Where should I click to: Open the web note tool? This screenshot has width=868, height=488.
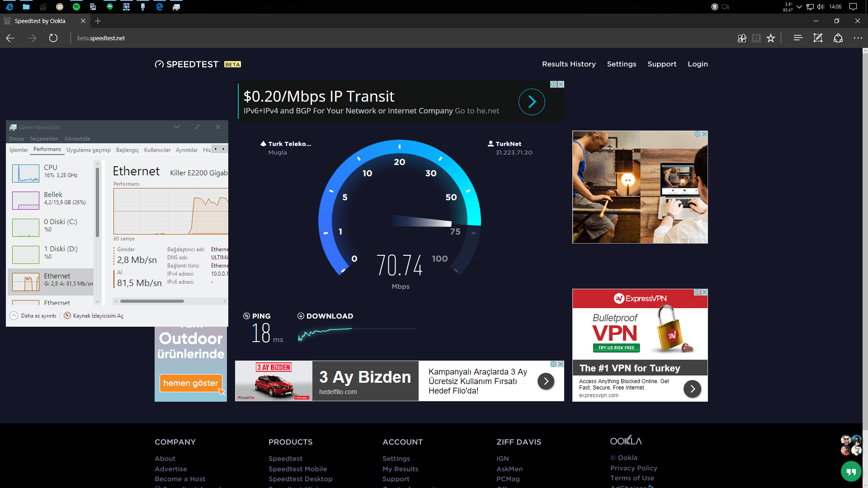coord(818,38)
